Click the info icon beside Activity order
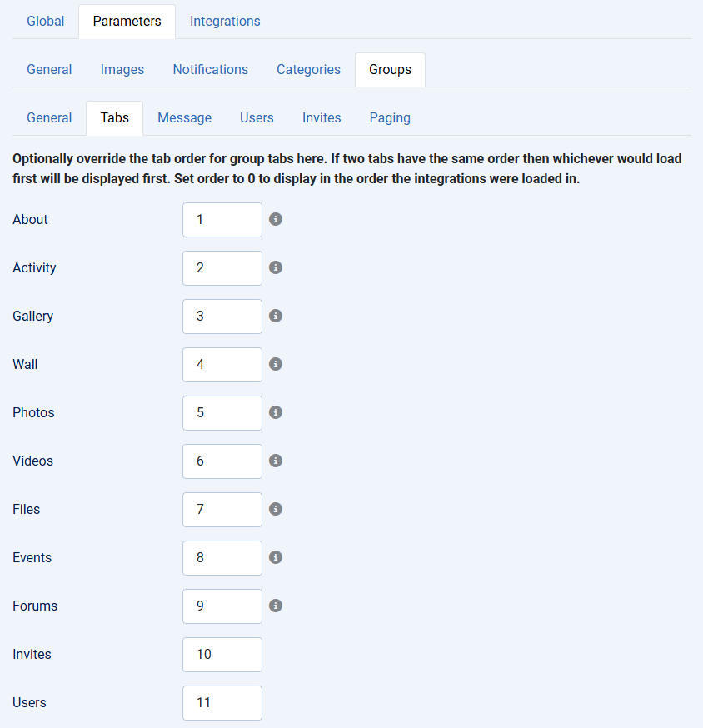Image resolution: width=703 pixels, height=728 pixels. [x=276, y=267]
